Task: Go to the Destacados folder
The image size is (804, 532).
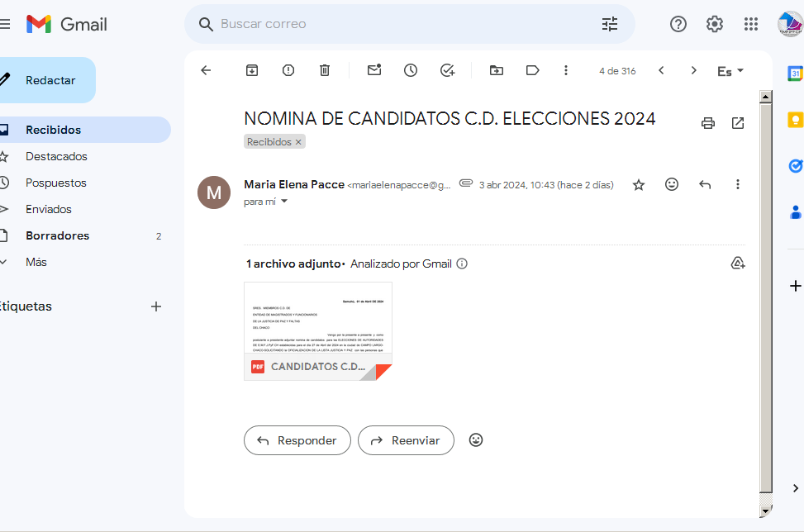Action: (56, 156)
